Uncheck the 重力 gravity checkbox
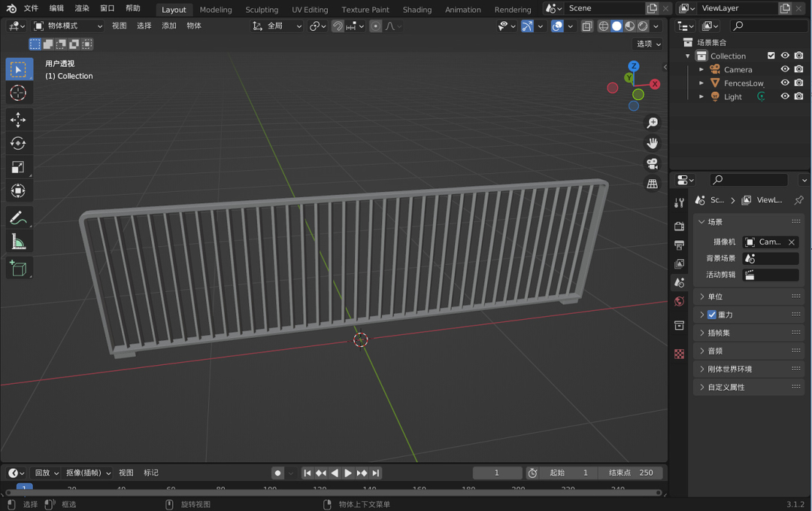The width and height of the screenshot is (812, 511). (x=712, y=315)
